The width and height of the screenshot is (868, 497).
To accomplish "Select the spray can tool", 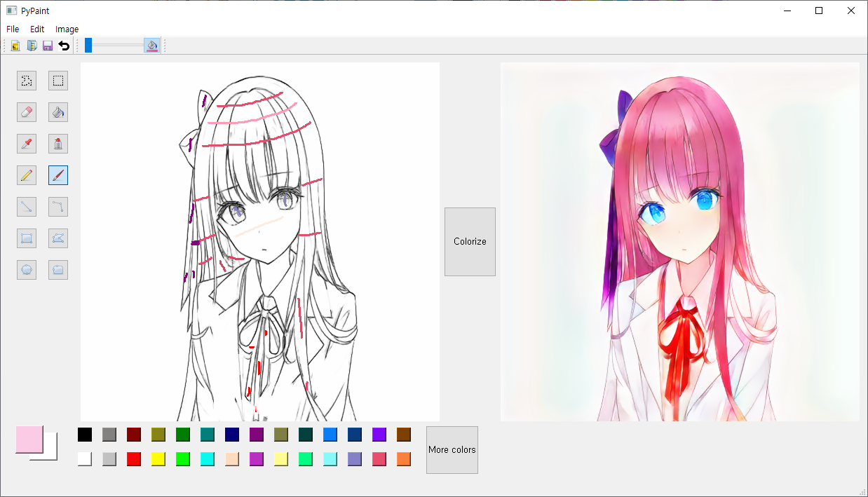I will 58,144.
